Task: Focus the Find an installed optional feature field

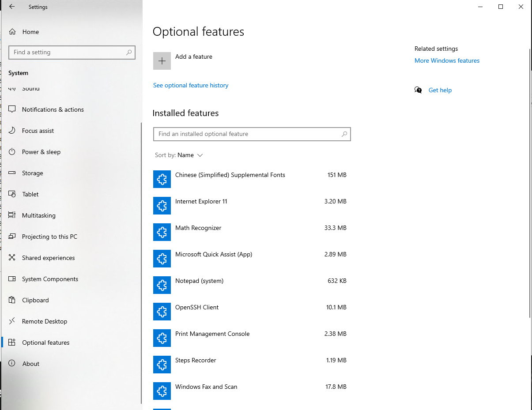Action: click(247, 134)
